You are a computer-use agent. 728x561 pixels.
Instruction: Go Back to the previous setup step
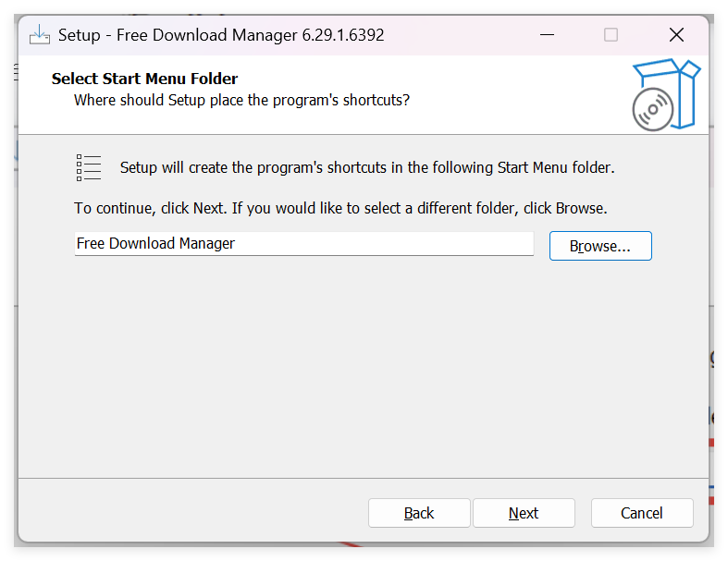pos(419,513)
